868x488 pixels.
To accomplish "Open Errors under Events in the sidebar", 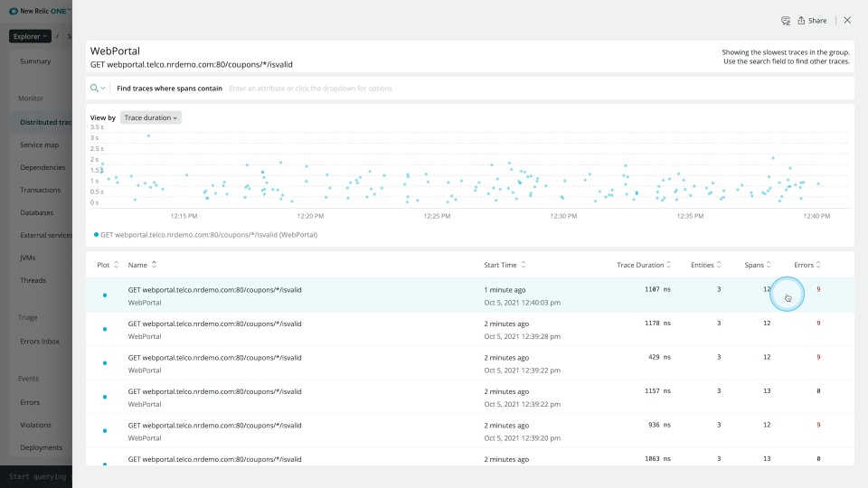I will [x=30, y=402].
